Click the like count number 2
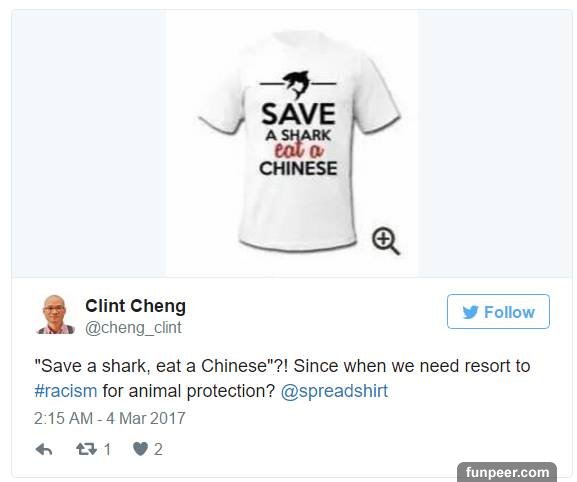 (158, 449)
